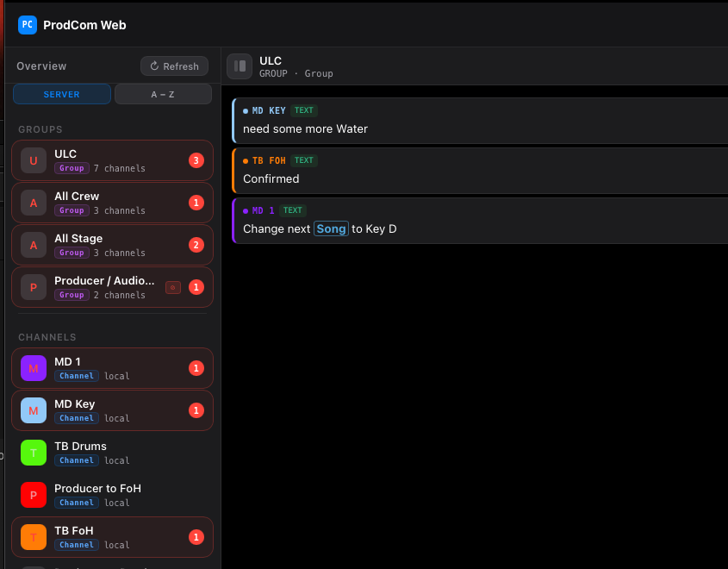Click the Group tag under All Crew

click(x=72, y=210)
